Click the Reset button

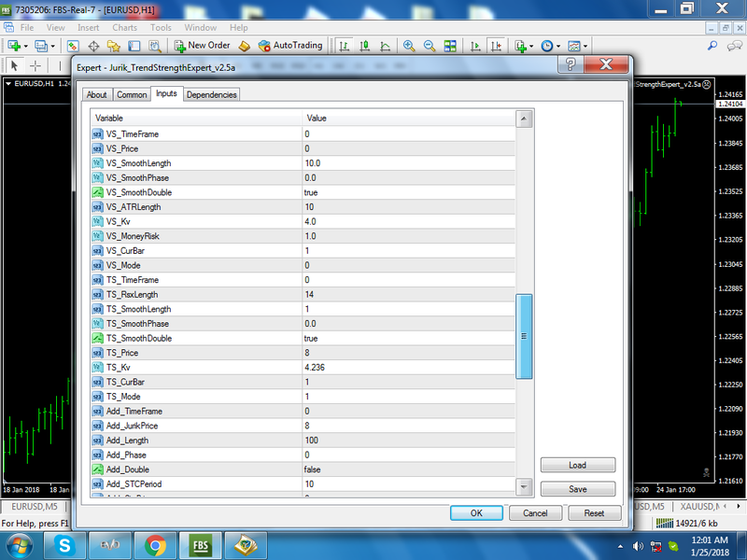coord(594,512)
